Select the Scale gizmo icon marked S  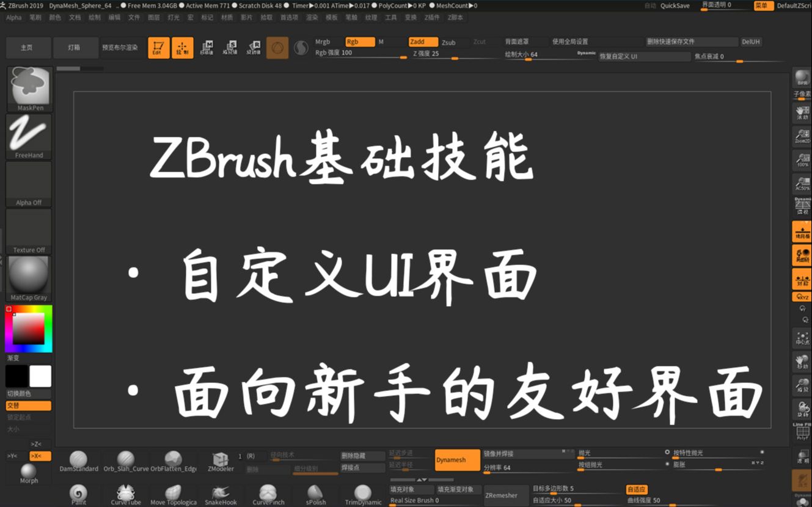tap(230, 48)
